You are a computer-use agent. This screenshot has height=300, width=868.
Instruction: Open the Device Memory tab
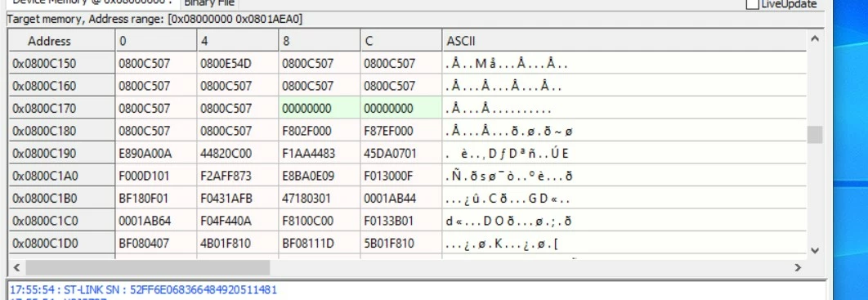(x=92, y=2)
